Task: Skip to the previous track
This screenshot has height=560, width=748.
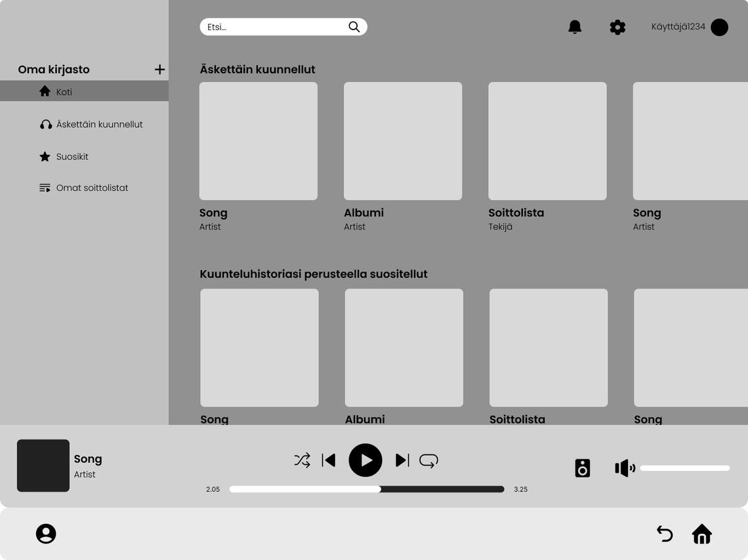Action: [329, 460]
